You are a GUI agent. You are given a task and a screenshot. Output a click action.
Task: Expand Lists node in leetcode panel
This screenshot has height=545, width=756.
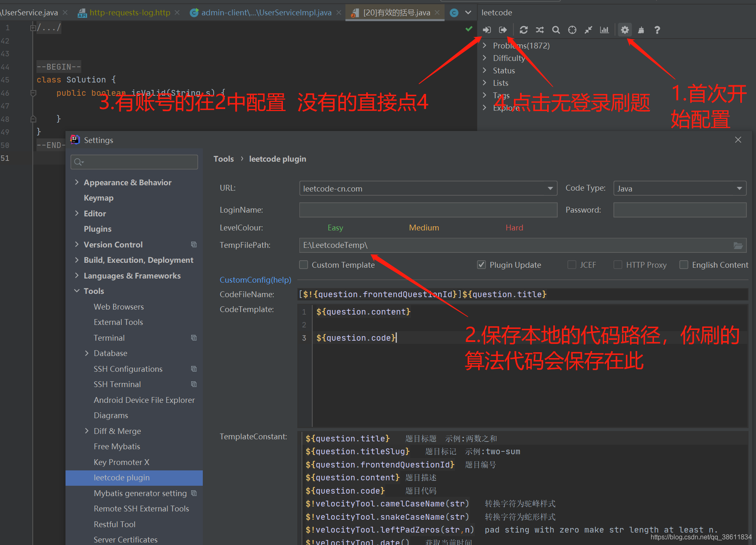[x=485, y=83]
